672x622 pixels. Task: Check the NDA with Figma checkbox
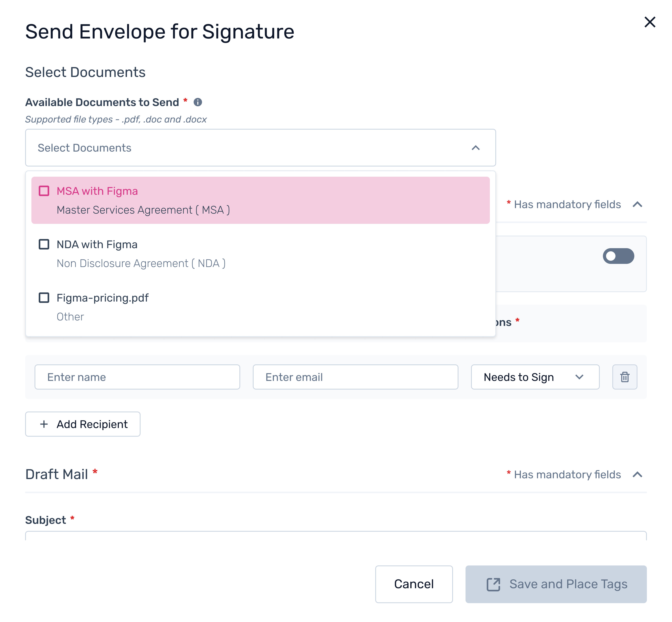click(x=44, y=244)
